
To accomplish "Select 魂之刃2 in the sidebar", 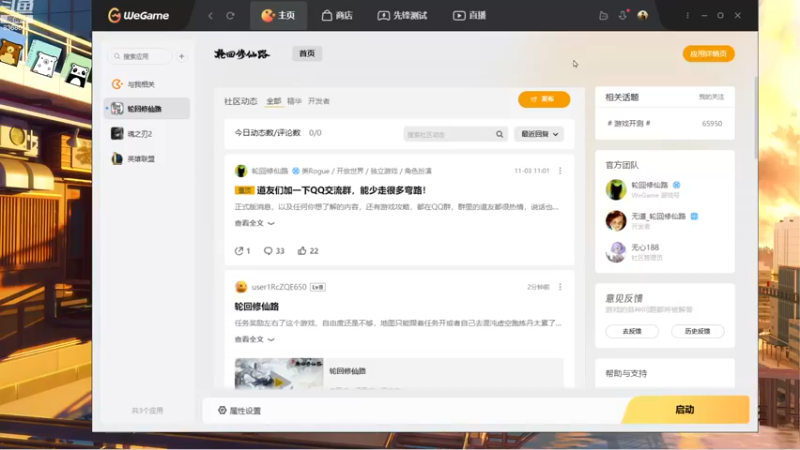I will 147,134.
